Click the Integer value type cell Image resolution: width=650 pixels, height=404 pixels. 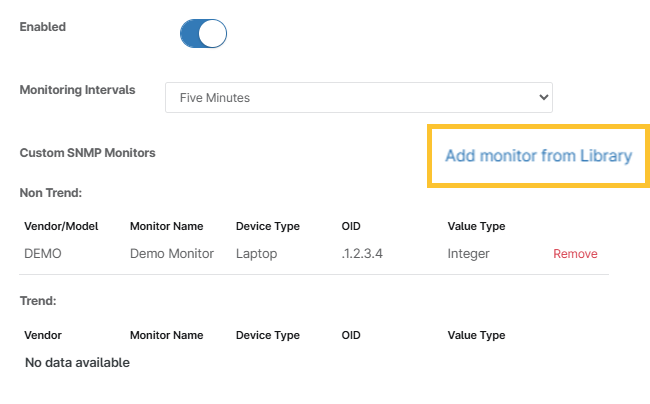pos(468,254)
